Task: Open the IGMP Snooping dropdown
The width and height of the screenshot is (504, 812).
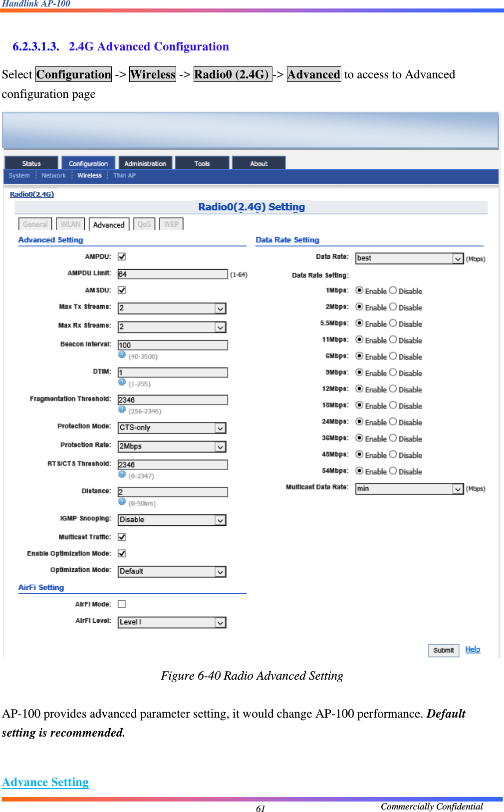Action: (172, 520)
